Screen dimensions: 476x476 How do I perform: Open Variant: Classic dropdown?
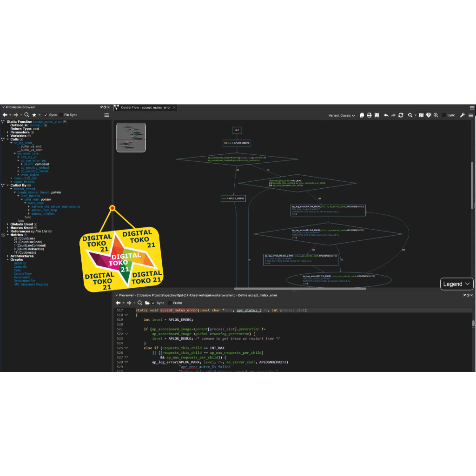342,115
